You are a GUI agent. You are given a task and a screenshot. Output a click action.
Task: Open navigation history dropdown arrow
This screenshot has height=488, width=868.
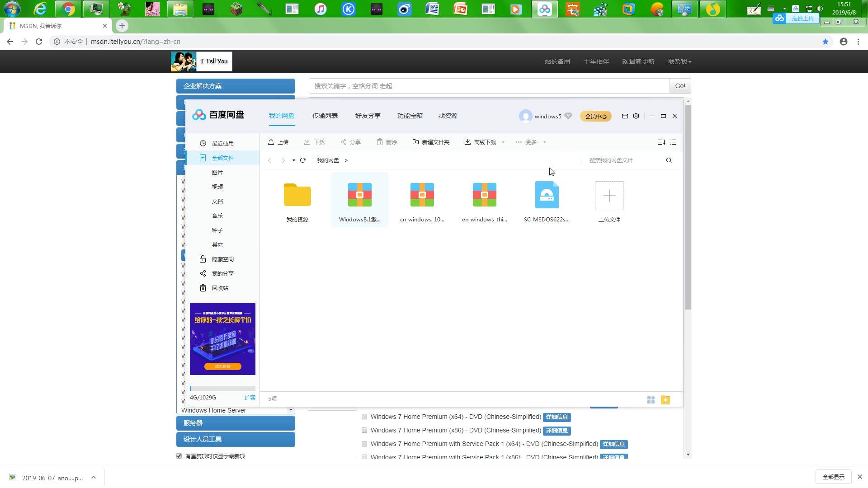pos(294,160)
